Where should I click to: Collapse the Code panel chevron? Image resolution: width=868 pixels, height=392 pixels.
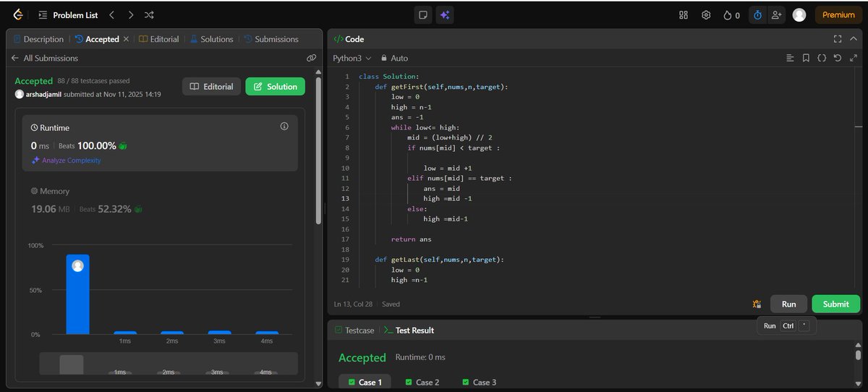click(x=854, y=39)
